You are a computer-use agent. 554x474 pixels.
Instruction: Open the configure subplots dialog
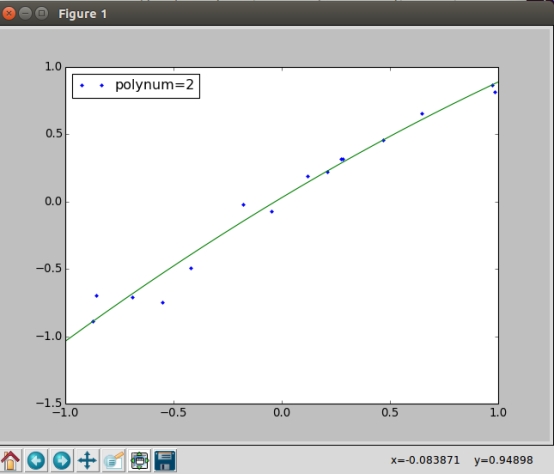click(140, 460)
